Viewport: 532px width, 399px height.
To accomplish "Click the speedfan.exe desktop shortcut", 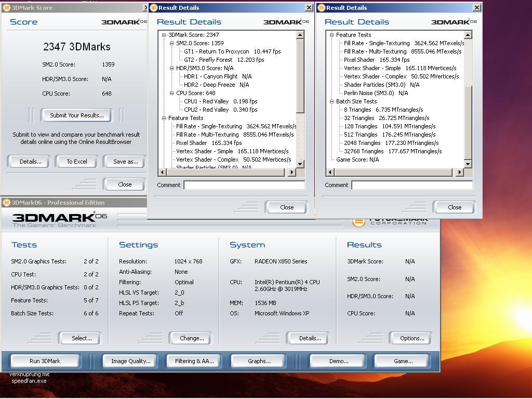I will [x=29, y=378].
